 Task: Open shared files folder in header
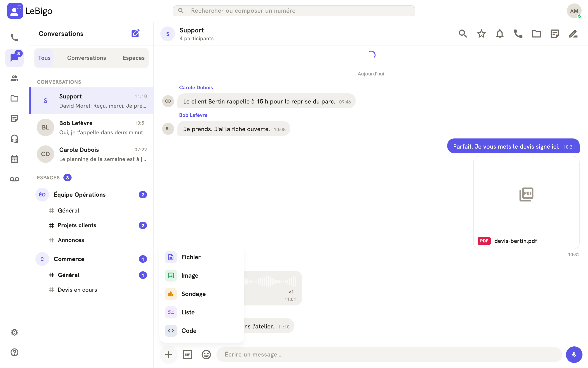536,34
